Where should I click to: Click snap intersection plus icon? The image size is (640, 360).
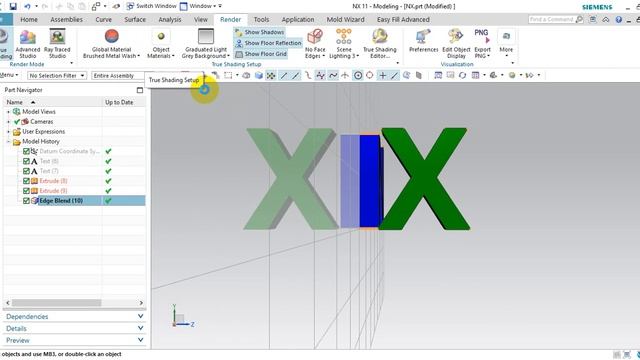382,75
